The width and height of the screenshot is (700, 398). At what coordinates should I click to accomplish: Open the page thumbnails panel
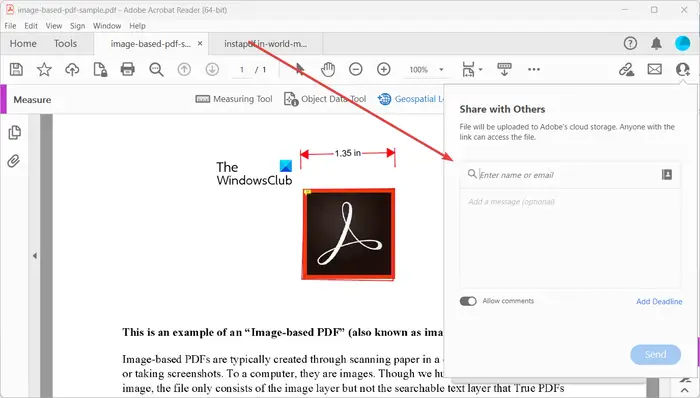click(x=14, y=133)
